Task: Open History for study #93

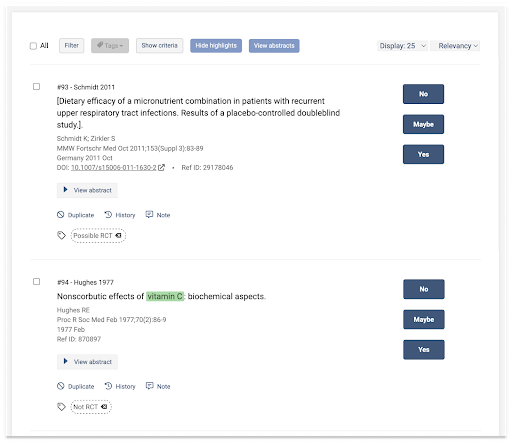Action: [x=120, y=215]
